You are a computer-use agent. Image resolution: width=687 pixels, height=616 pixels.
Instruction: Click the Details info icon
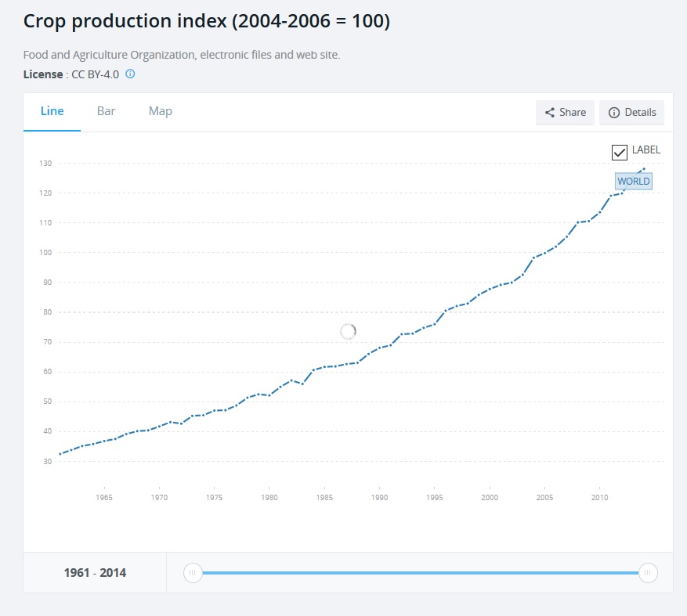tap(614, 112)
